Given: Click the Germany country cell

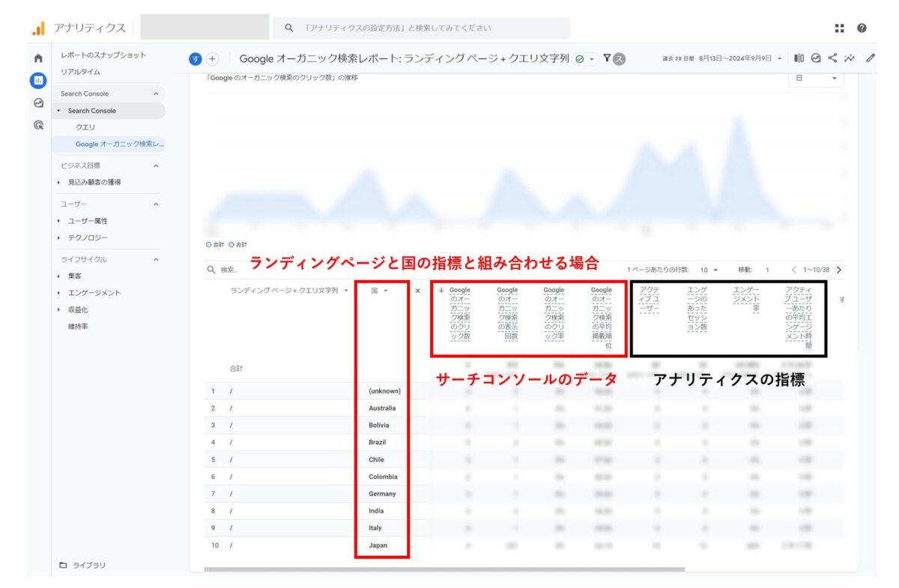Looking at the screenshot, I should pos(382,494).
